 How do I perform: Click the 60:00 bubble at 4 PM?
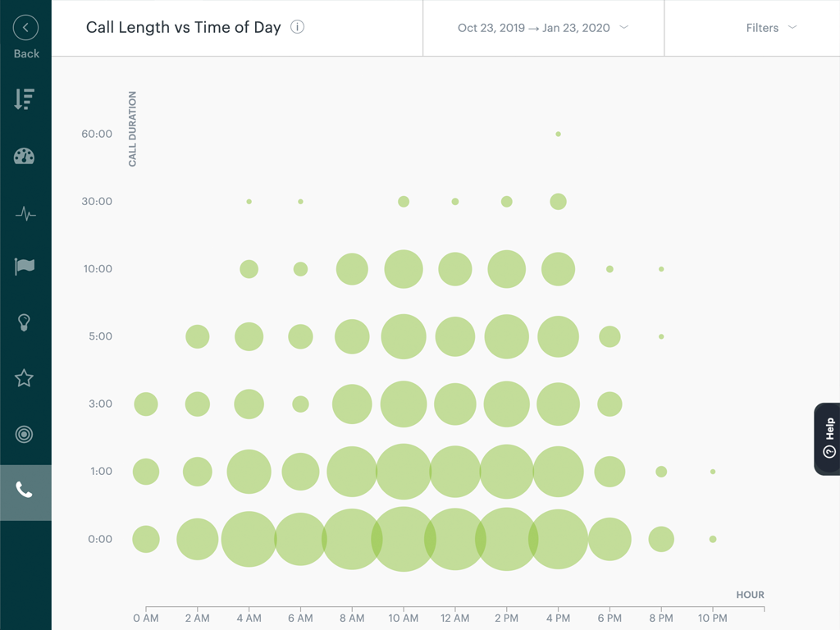pos(558,134)
